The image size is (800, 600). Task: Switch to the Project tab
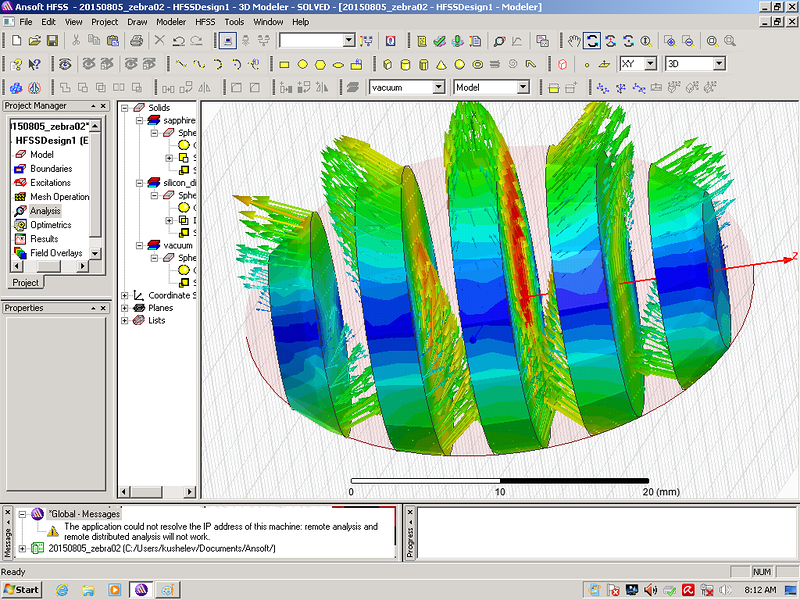coord(24,283)
